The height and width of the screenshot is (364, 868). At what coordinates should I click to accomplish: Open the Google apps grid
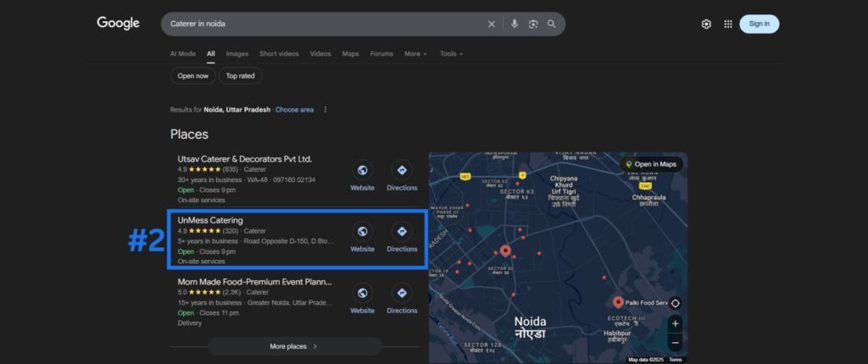pyautogui.click(x=727, y=24)
